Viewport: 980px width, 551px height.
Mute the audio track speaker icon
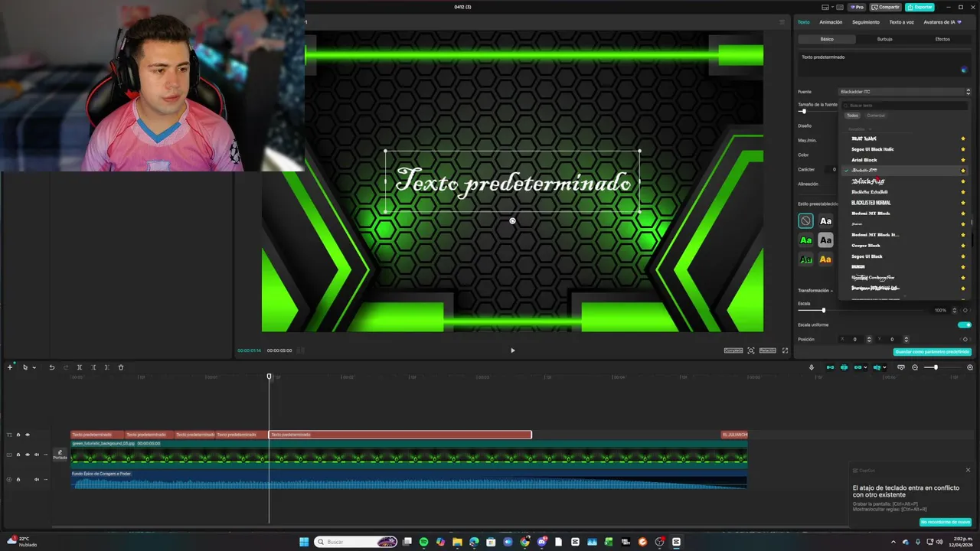click(x=36, y=479)
